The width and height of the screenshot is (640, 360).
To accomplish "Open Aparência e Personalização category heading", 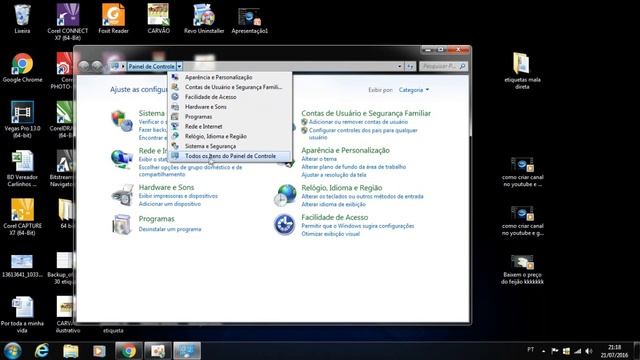I will [345, 150].
